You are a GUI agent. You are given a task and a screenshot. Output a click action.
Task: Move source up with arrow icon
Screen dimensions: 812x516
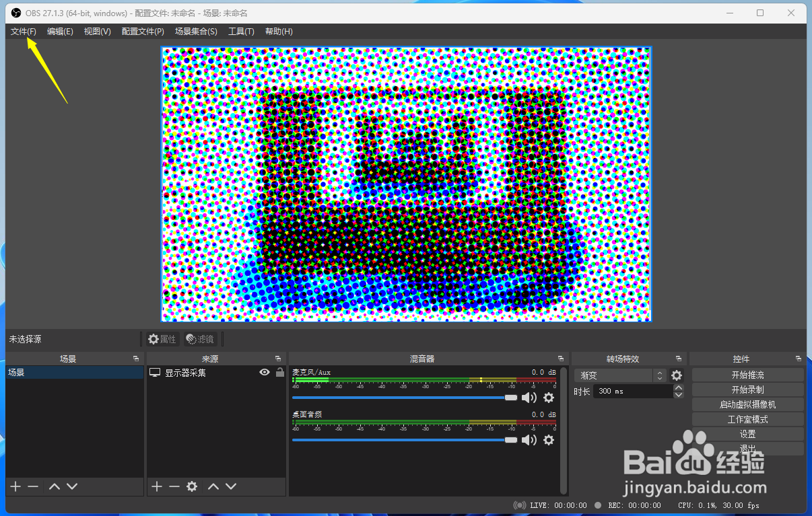coord(213,486)
